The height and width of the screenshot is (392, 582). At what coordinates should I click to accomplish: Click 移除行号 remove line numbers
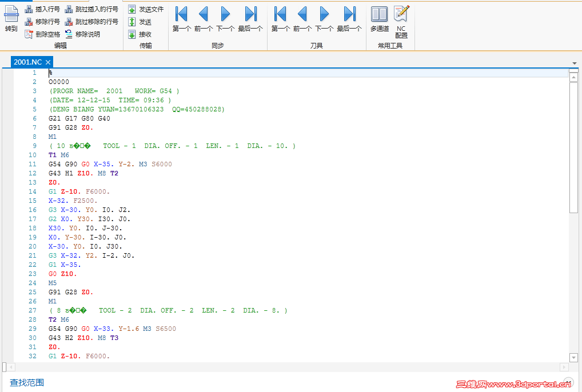[x=42, y=22]
